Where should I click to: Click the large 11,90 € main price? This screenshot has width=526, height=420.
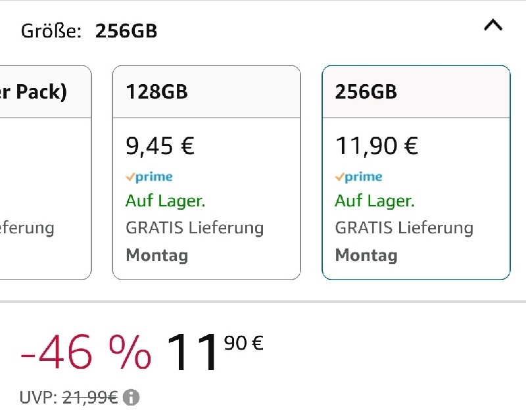[215, 351]
